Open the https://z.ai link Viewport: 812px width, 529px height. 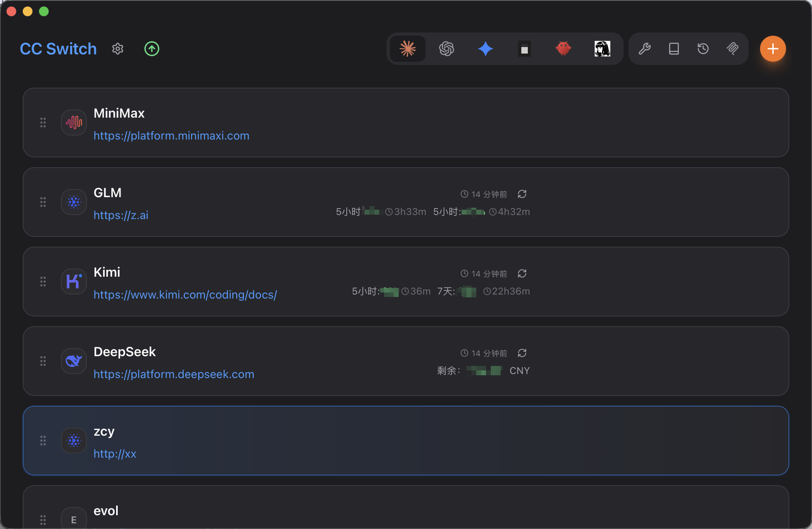[121, 215]
